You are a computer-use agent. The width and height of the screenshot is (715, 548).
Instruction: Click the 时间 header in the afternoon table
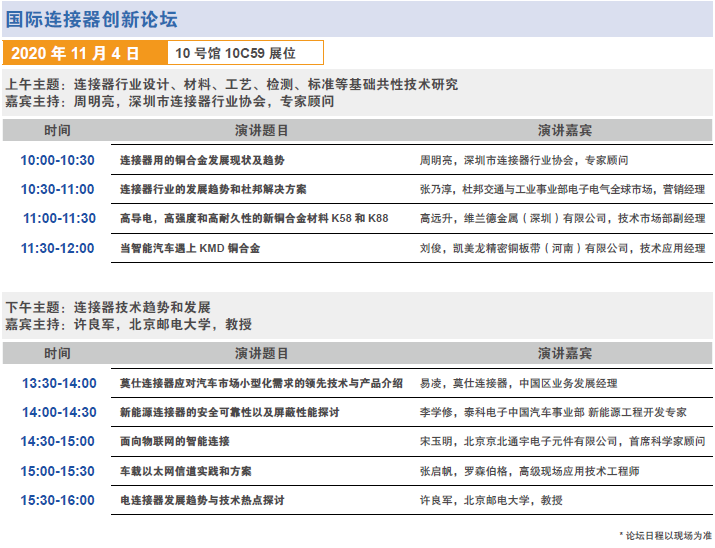[57, 353]
